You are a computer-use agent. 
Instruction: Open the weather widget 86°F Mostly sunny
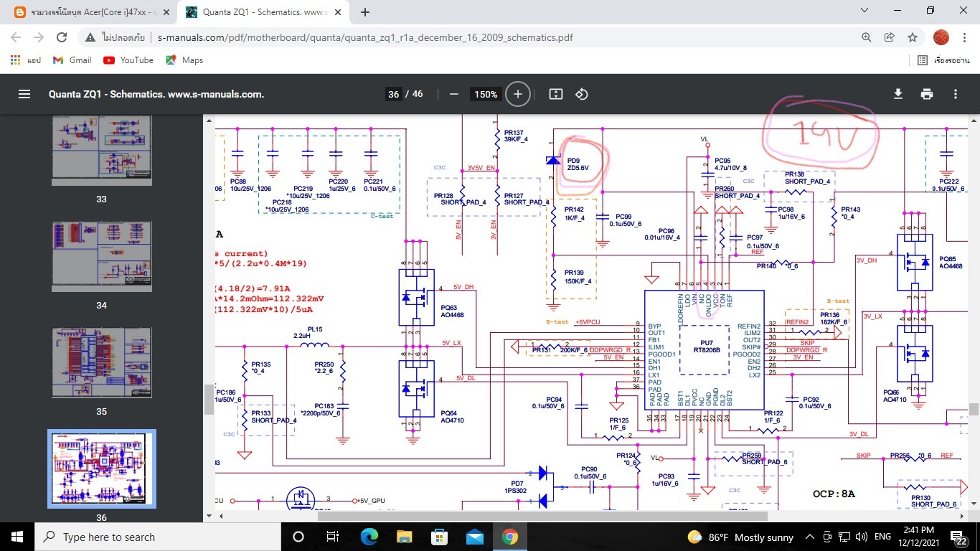tap(740, 537)
